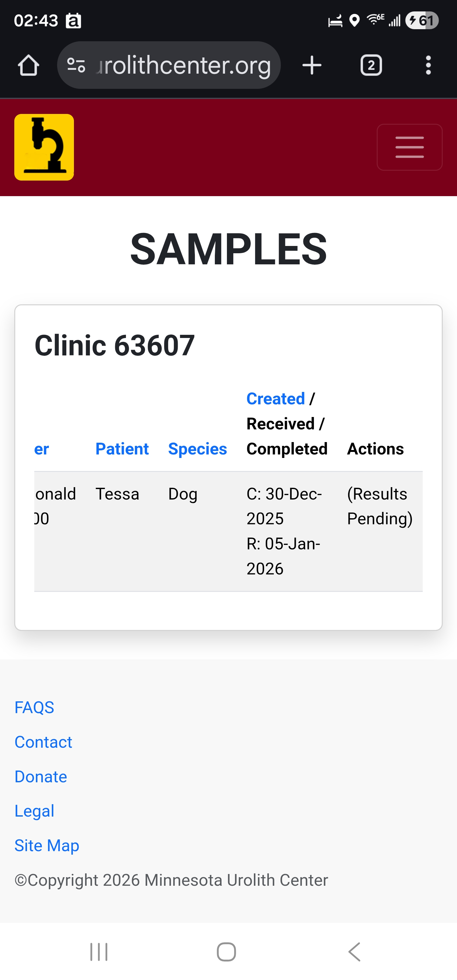Open the Donate footer link
Viewport: 457px width, 980px height.
click(41, 777)
